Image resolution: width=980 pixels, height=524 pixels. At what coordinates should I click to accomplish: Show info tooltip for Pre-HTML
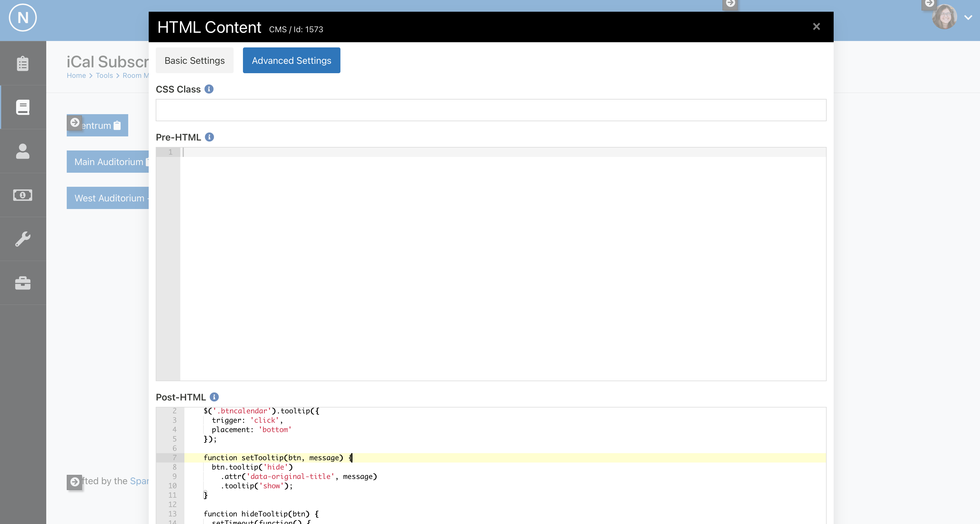pos(209,137)
